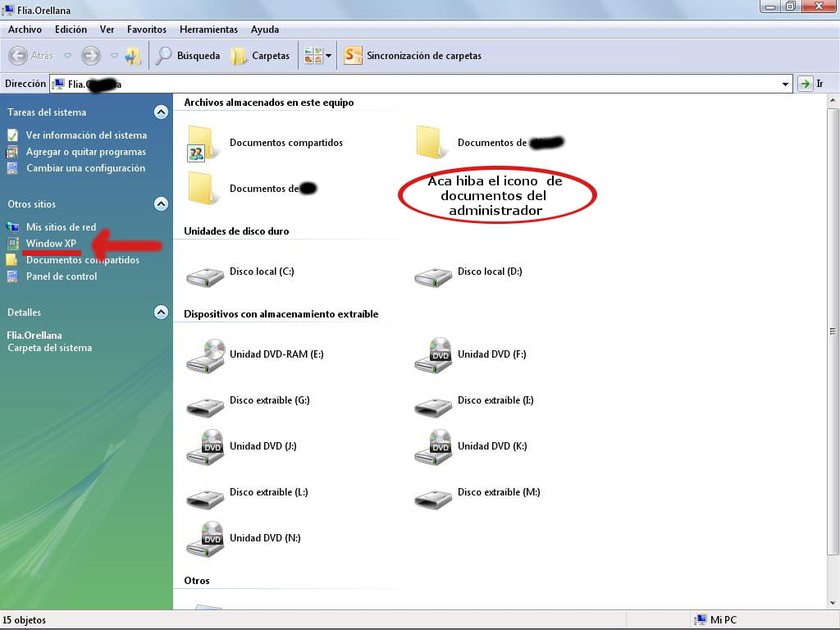Open the Ver menu
Viewport: 840px width, 630px height.
pyautogui.click(x=107, y=30)
